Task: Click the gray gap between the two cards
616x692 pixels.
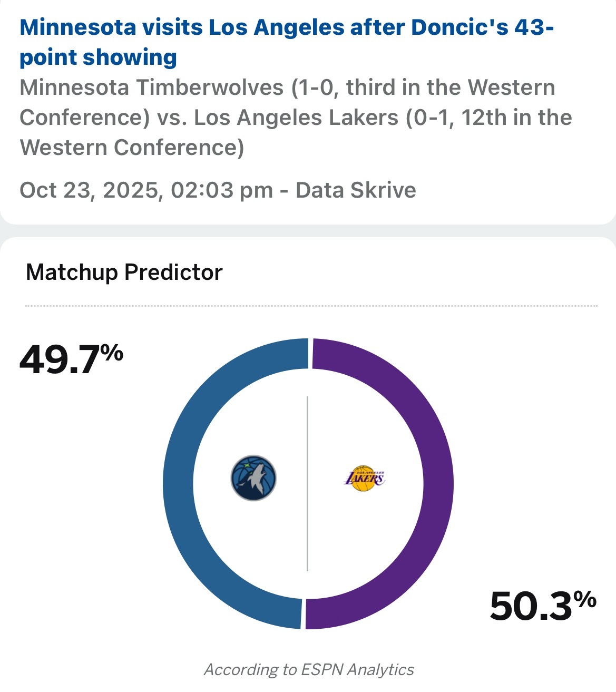Action: click(308, 231)
